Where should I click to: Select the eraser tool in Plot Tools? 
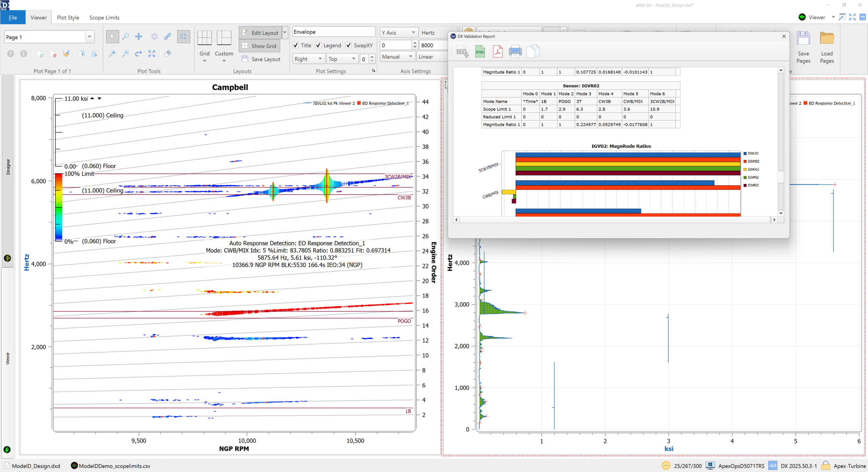pos(168,54)
